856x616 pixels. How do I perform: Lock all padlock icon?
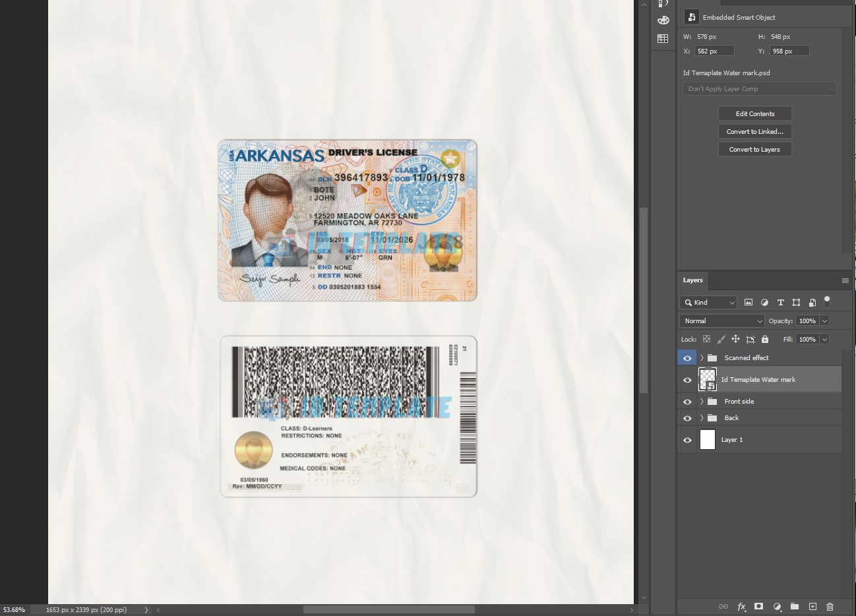point(765,339)
